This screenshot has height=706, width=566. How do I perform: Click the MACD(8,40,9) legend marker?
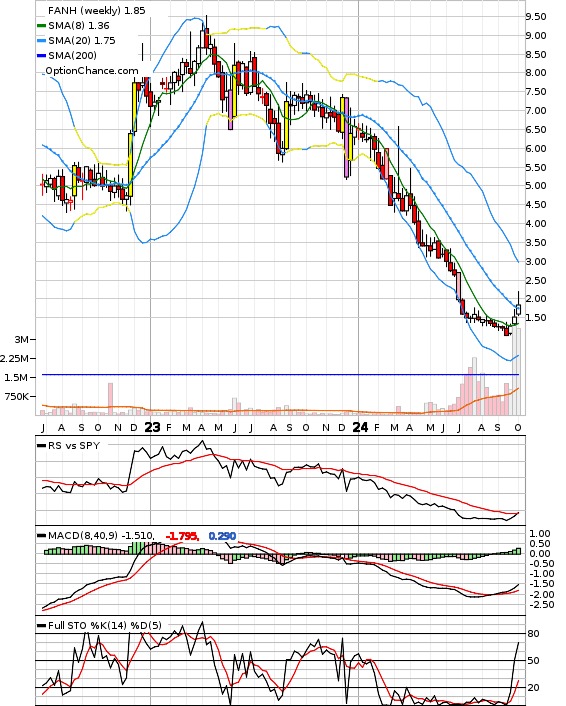41,536
